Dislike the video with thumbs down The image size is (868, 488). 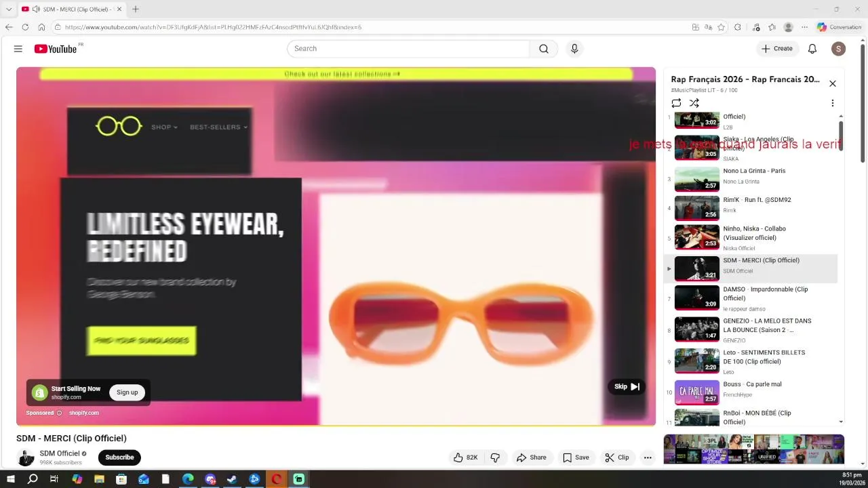tap(495, 457)
